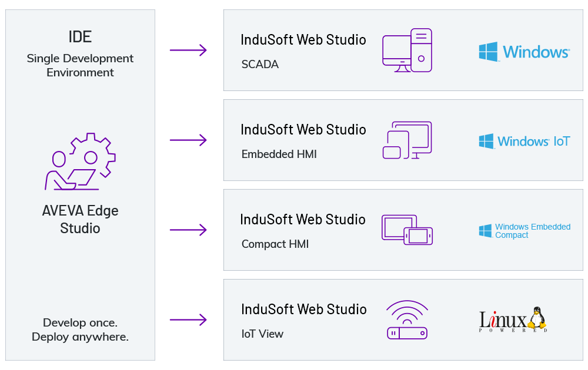This screenshot has width=588, height=370.
Task: Click the arrow pointing to IoT View row
Action: click(188, 320)
